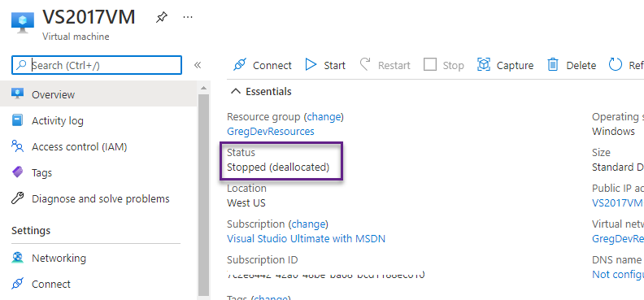The image size is (644, 300).
Task: Click the Settings section heading
Action: pos(31,230)
